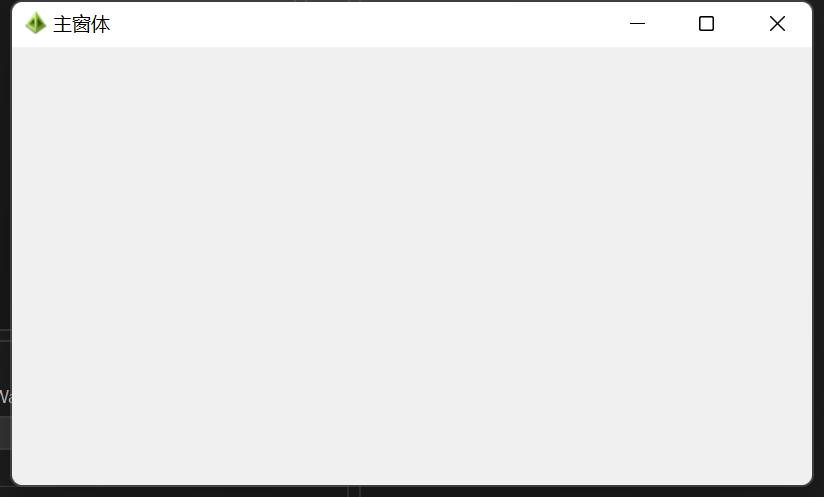Viewport: 824px width, 497px height.
Task: Hit the X glyph in title bar
Action: click(x=777, y=24)
